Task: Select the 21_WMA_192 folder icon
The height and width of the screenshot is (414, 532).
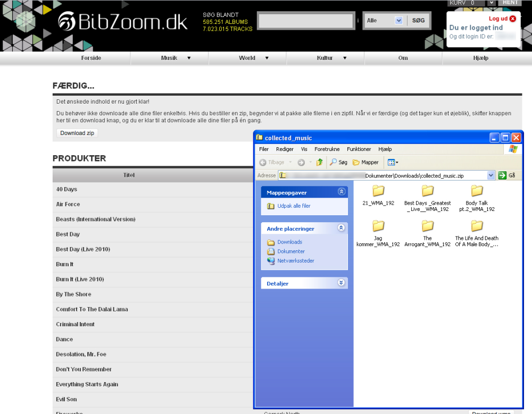Action: point(378,191)
